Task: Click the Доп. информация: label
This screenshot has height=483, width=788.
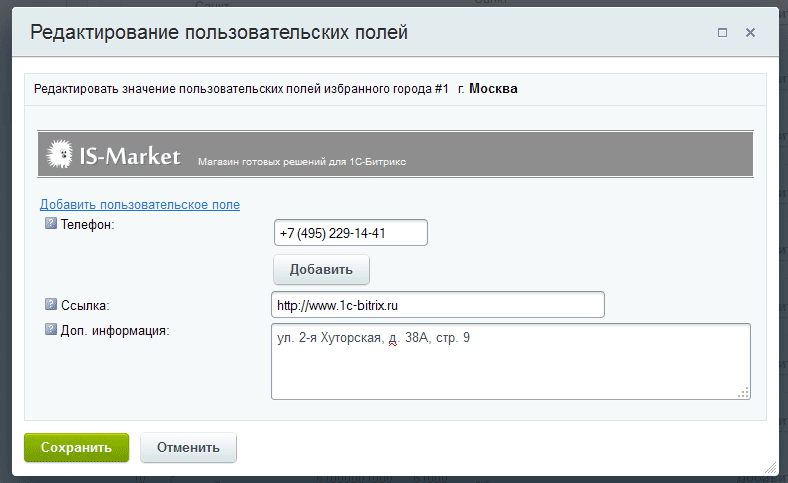Action: 115,331
